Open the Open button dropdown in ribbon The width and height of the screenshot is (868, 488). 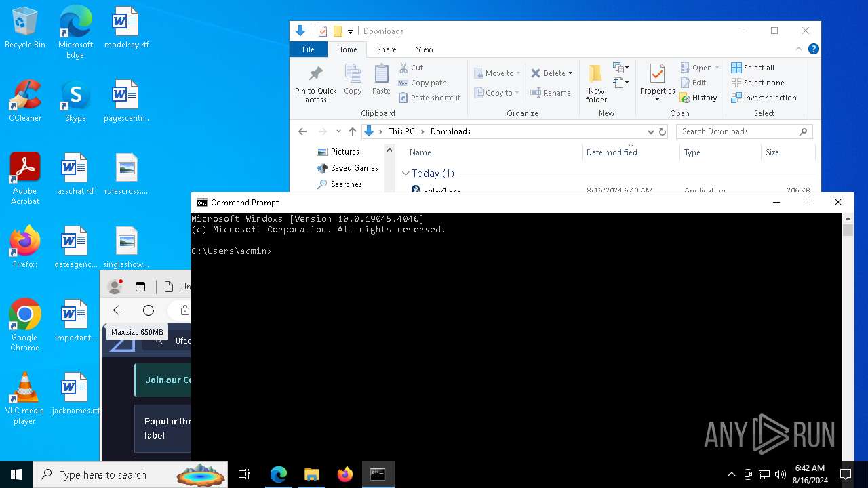(x=717, y=68)
